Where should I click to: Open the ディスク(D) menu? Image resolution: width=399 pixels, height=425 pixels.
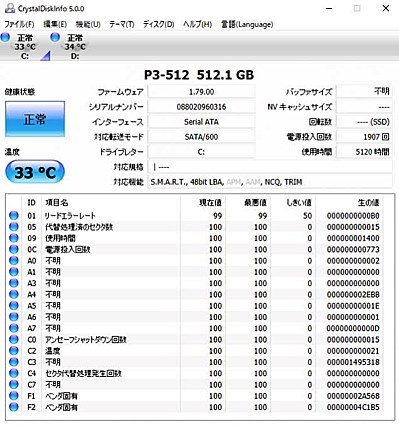click(159, 24)
